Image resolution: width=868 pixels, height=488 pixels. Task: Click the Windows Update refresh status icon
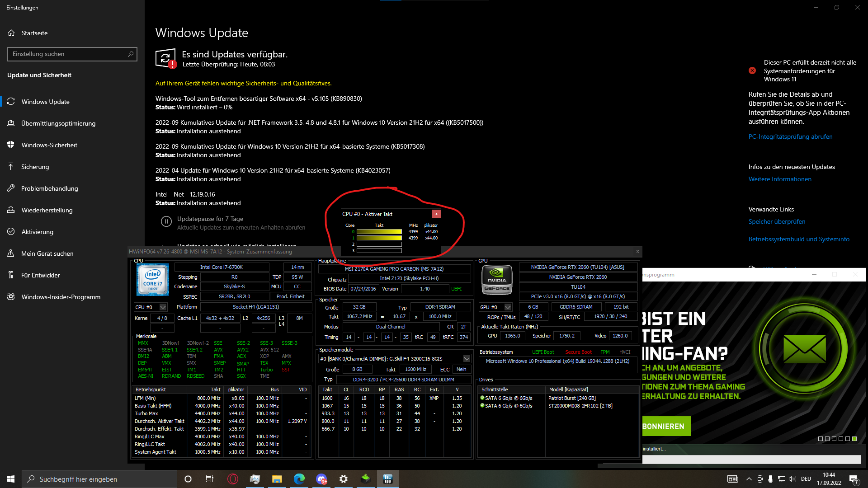(x=165, y=58)
